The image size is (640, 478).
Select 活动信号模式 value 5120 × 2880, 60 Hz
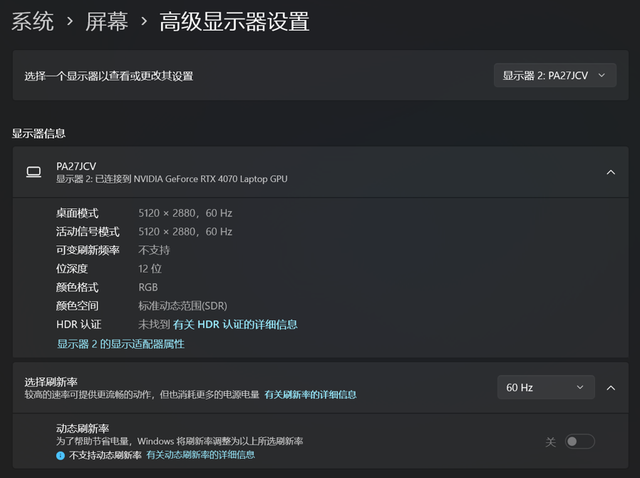point(185,232)
